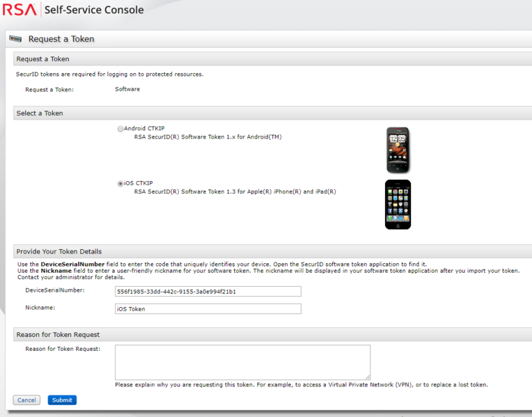
Task: Click the Self-Service Console title
Action: (x=93, y=10)
